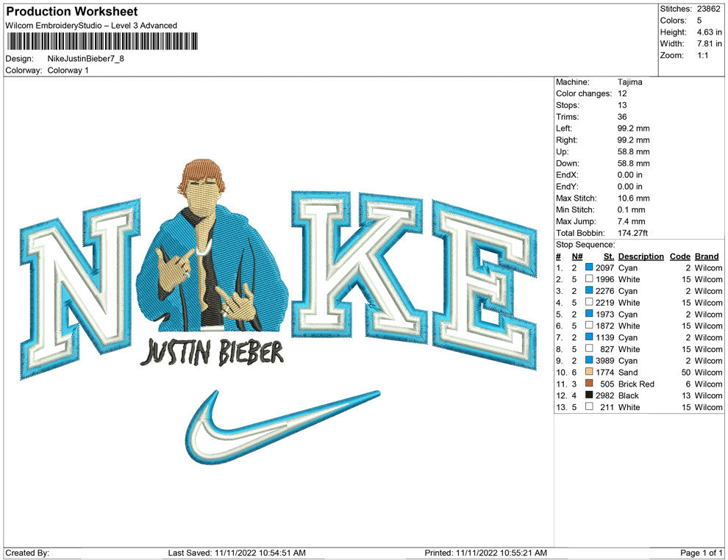
Task: Click the design name NikeJustinBieber7_8
Action: 86,59
